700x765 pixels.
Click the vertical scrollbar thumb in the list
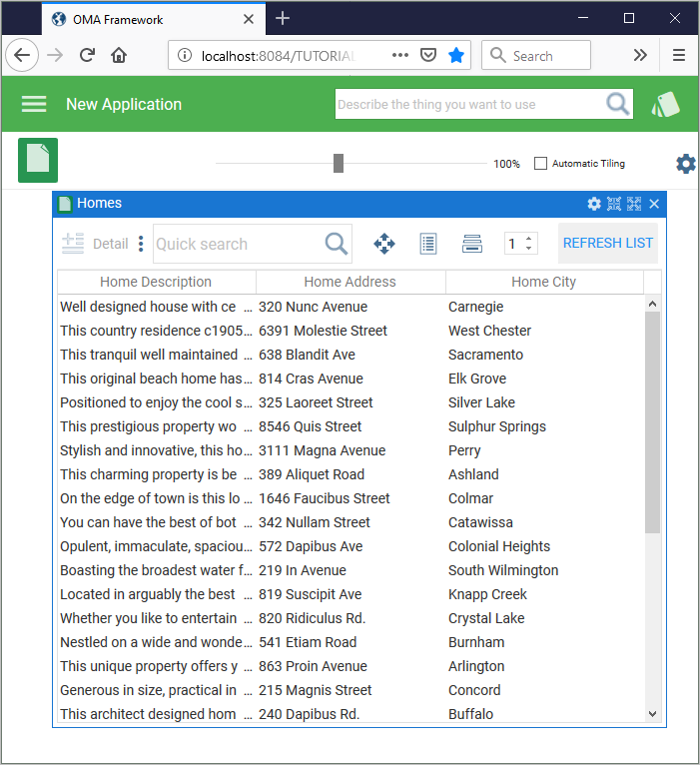653,422
